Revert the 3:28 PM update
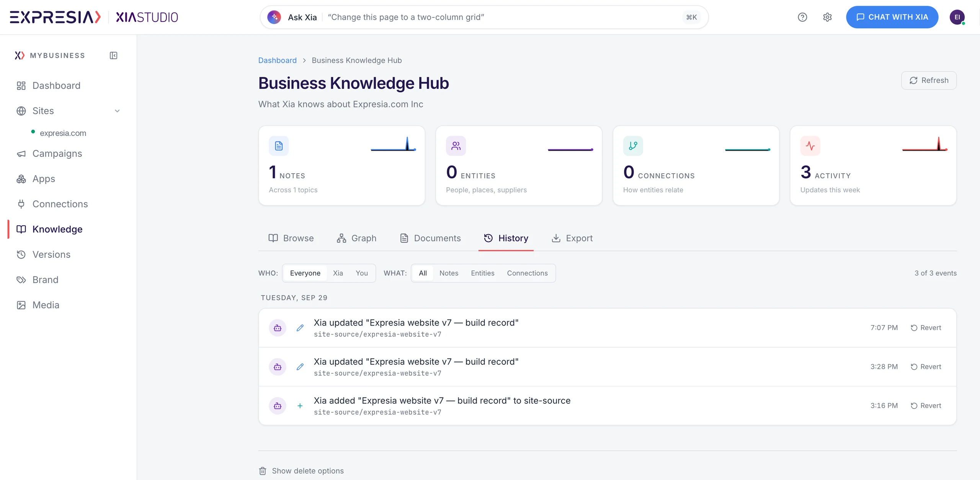Screen dimensions: 980x480 pos(926,367)
